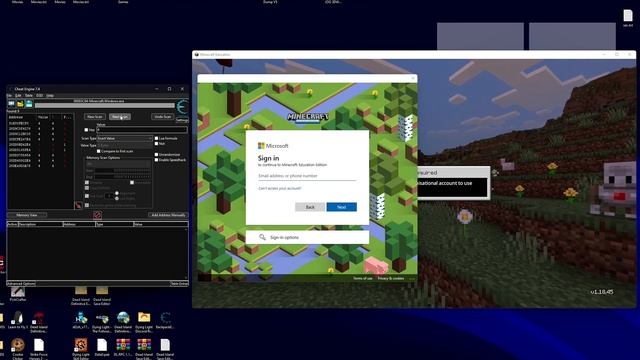640x360 pixels.
Task: Open the Scan Type dropdown
Action: 124,138
